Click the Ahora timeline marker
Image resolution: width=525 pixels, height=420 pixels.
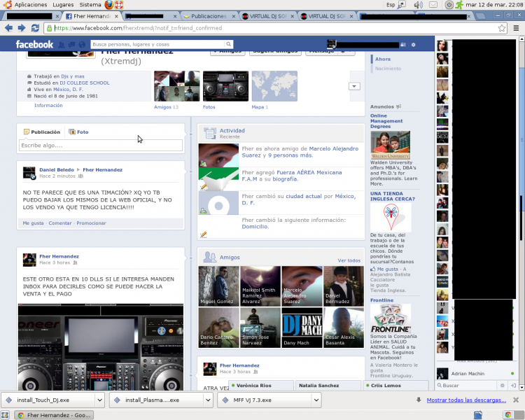click(383, 59)
